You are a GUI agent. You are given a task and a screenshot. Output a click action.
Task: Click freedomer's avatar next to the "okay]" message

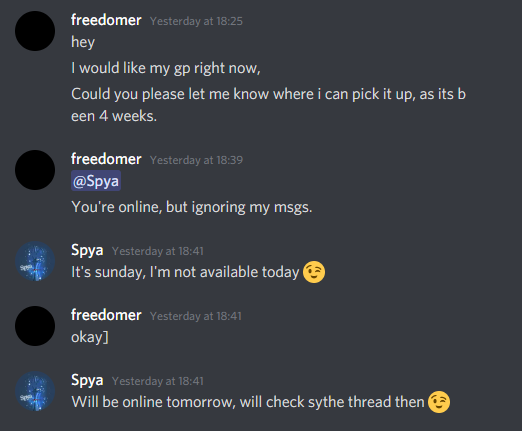[x=35, y=326]
